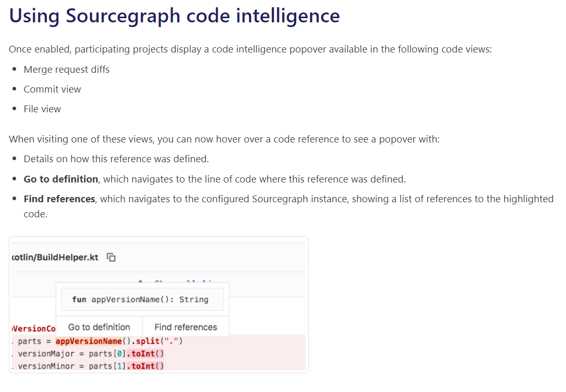566x392 pixels.
Task: Click the split(".") call in the code
Action: pos(159,341)
